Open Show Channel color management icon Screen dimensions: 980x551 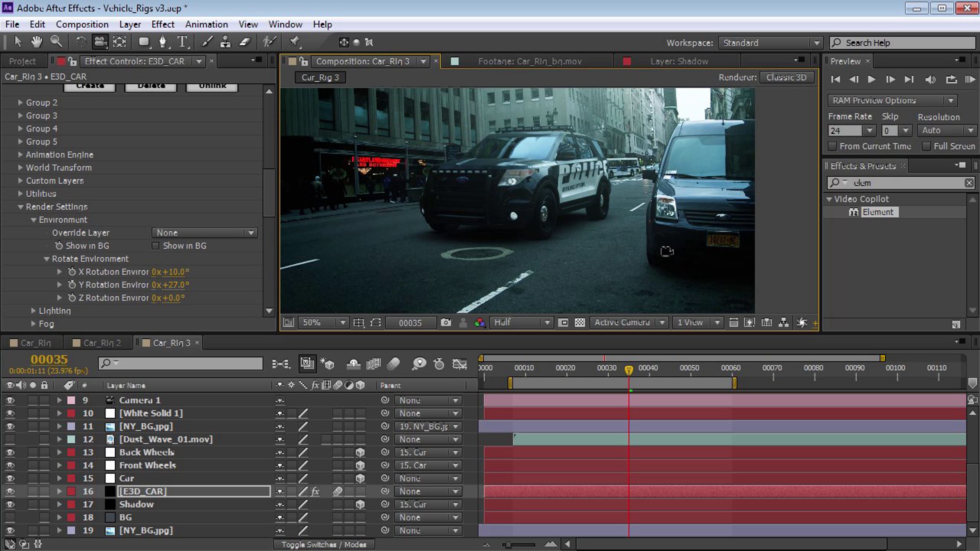[480, 323]
